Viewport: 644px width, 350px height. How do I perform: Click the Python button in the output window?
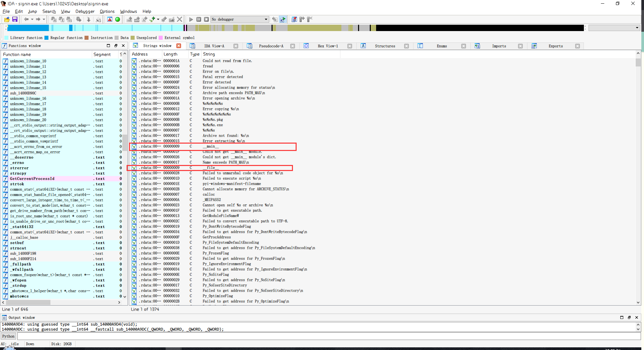pyautogui.click(x=8, y=336)
